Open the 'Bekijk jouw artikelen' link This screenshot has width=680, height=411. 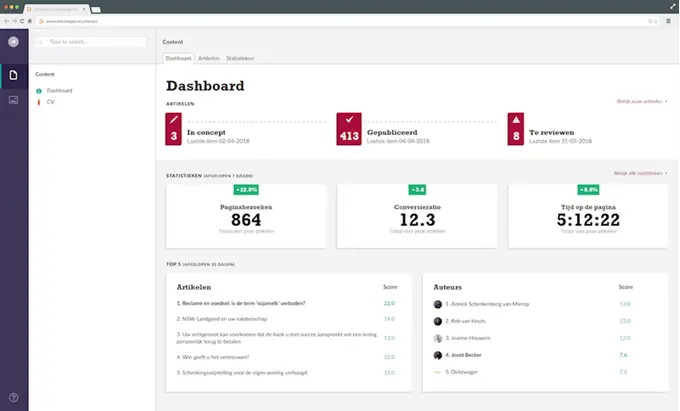tap(641, 102)
